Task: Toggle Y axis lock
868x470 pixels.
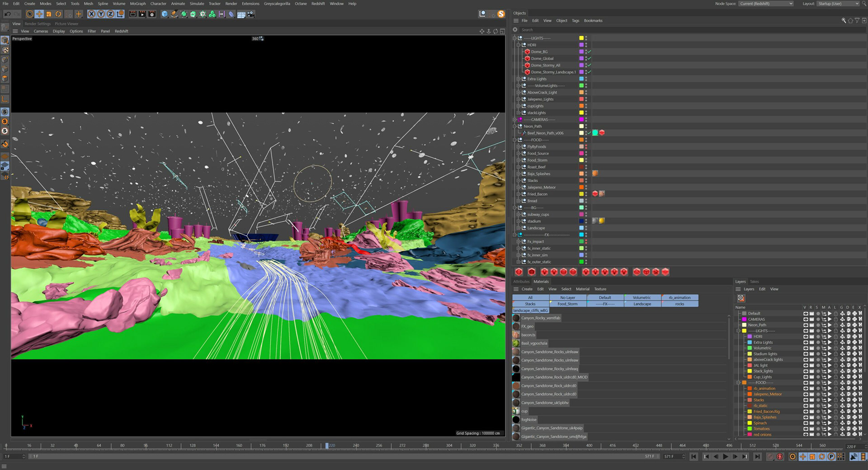Action: pos(101,14)
